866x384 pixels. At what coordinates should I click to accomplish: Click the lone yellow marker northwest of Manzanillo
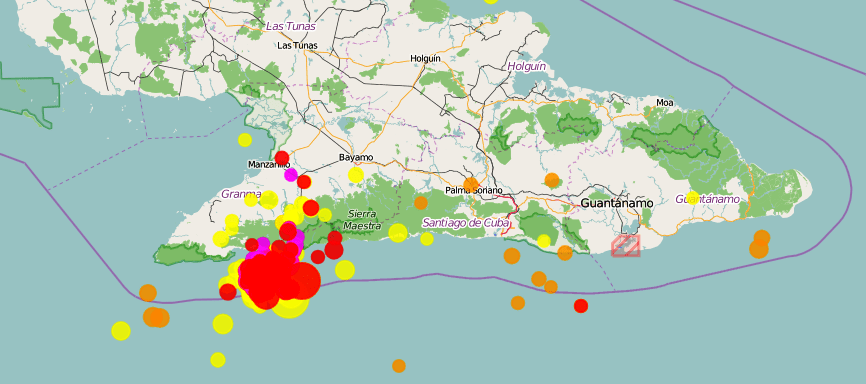click(245, 140)
